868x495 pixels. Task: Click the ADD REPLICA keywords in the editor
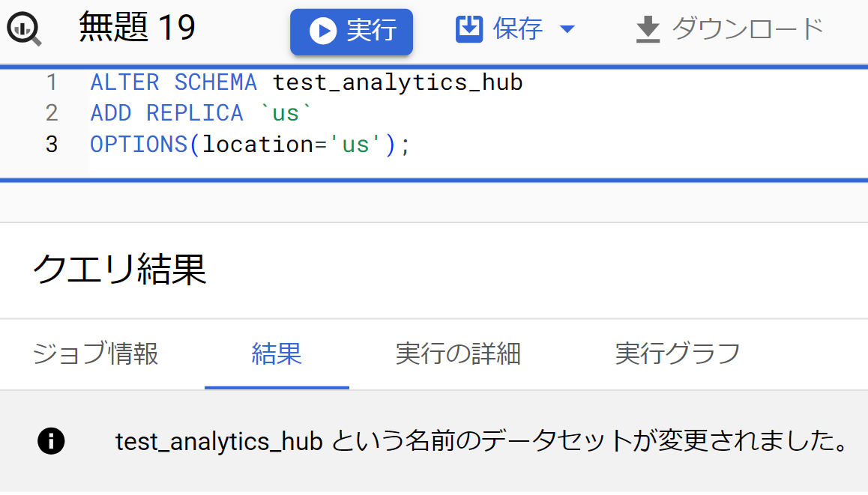coord(166,113)
